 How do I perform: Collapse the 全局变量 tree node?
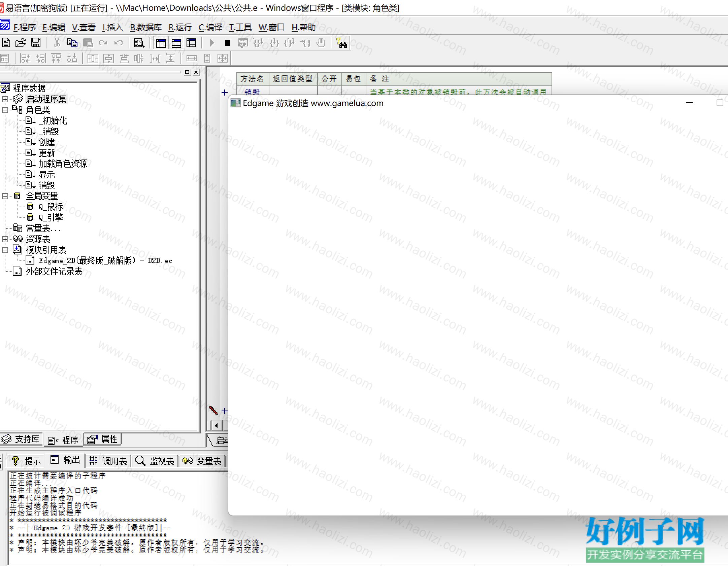click(x=5, y=196)
